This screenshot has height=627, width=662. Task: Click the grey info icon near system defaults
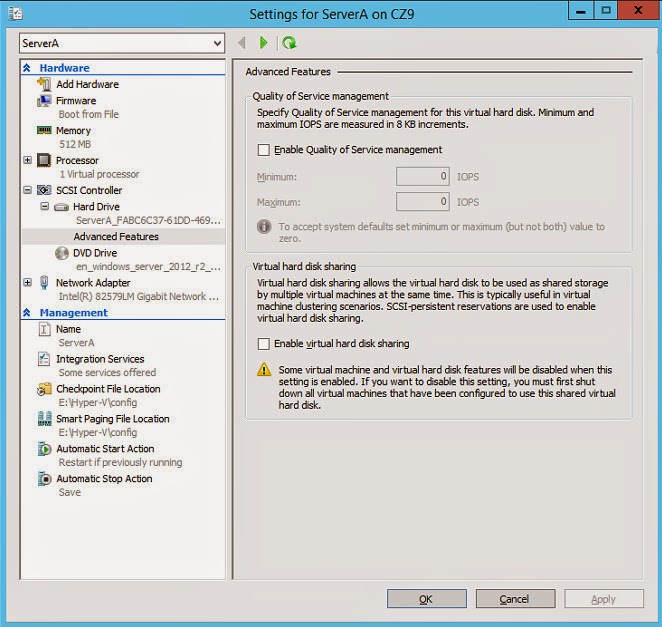coord(264,227)
